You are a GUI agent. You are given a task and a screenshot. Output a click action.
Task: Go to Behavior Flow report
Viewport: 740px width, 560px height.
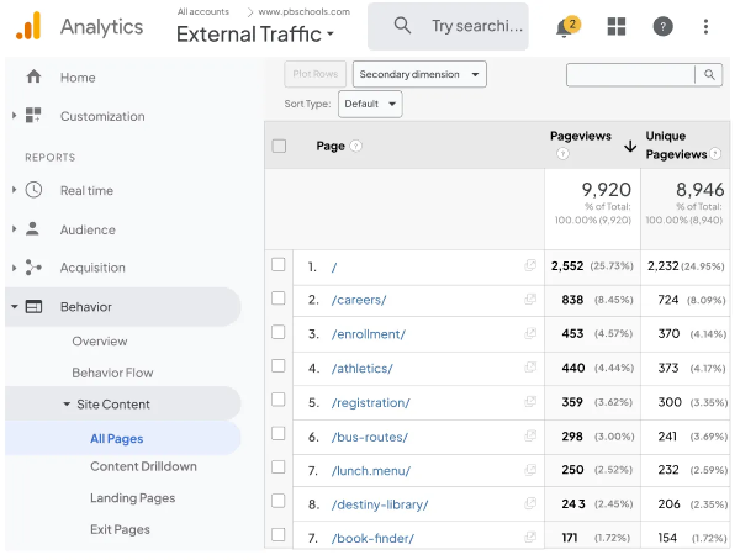(112, 373)
